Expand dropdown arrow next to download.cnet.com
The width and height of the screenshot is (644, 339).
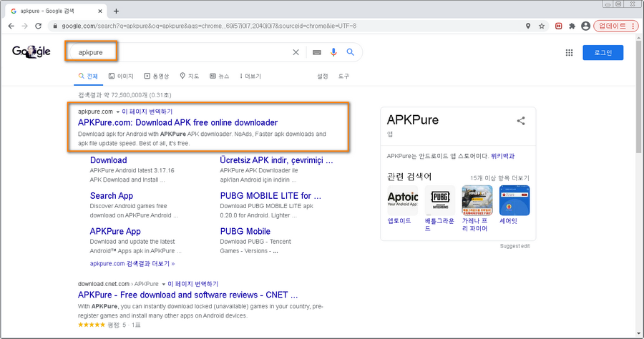click(163, 284)
